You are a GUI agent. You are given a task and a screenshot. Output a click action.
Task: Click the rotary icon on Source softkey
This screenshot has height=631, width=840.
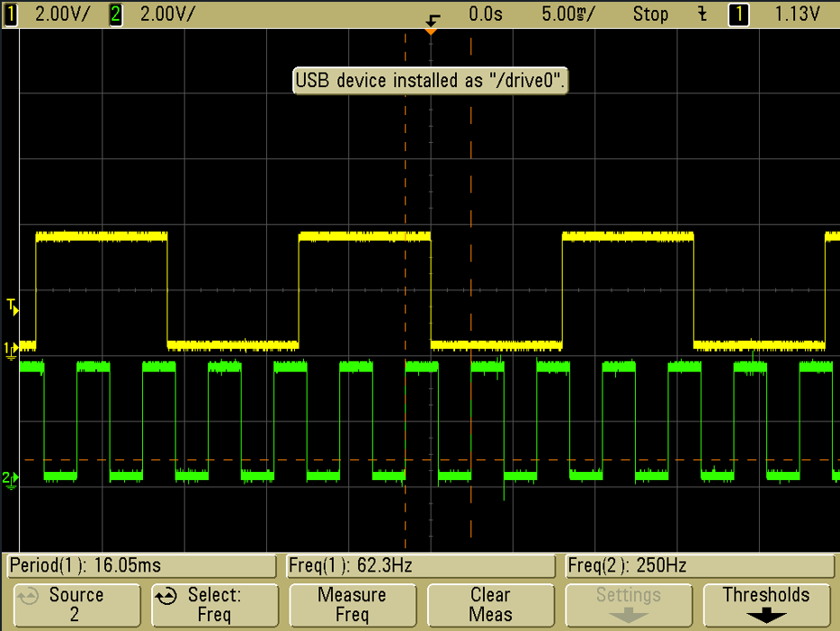coord(29,596)
